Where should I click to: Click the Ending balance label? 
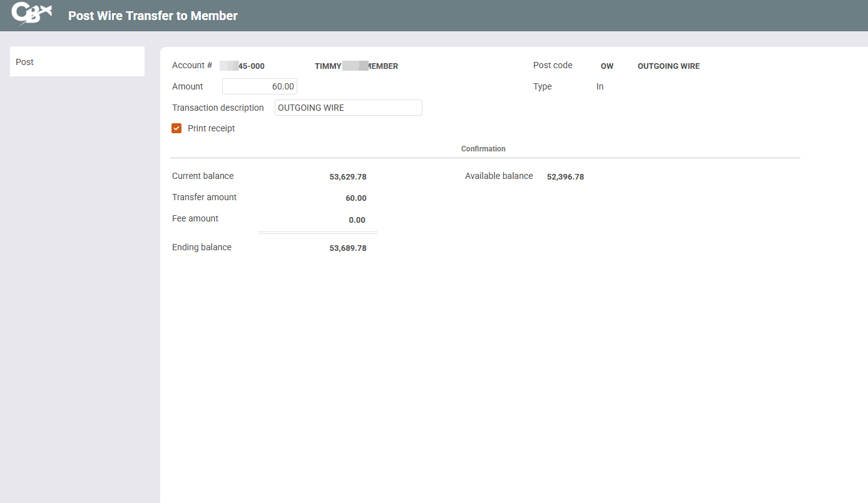pyautogui.click(x=202, y=248)
